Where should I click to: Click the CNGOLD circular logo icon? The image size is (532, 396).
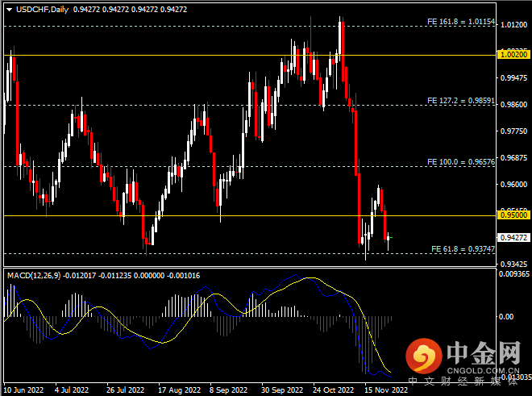click(420, 356)
